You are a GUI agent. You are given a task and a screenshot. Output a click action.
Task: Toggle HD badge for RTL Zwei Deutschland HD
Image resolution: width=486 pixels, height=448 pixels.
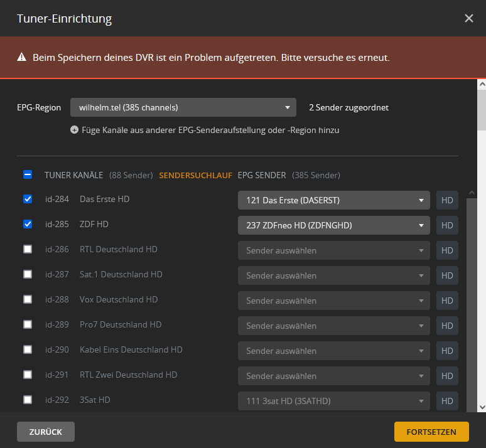coord(447,376)
